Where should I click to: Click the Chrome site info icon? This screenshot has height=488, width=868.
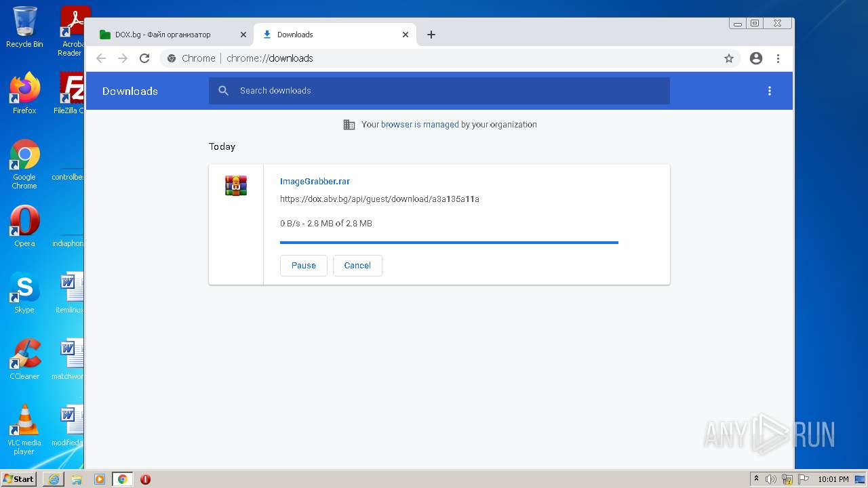(172, 58)
